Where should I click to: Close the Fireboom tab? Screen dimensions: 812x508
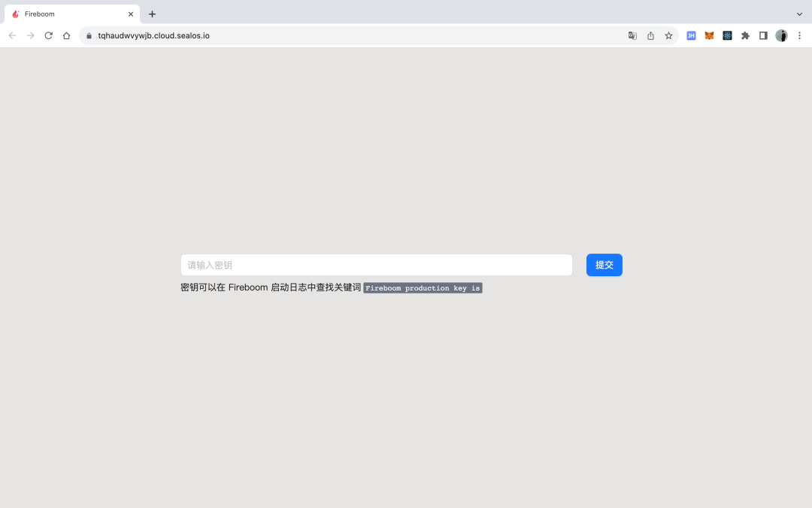tap(131, 14)
